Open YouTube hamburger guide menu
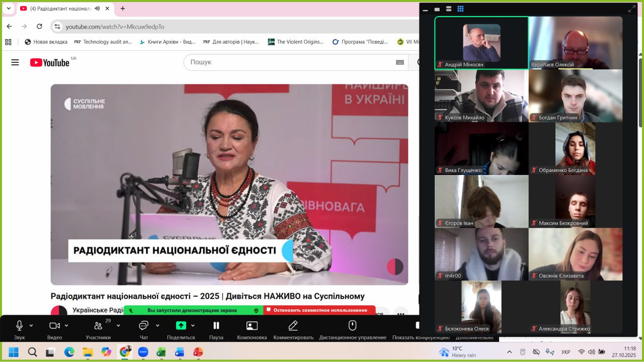The image size is (644, 362). click(15, 62)
